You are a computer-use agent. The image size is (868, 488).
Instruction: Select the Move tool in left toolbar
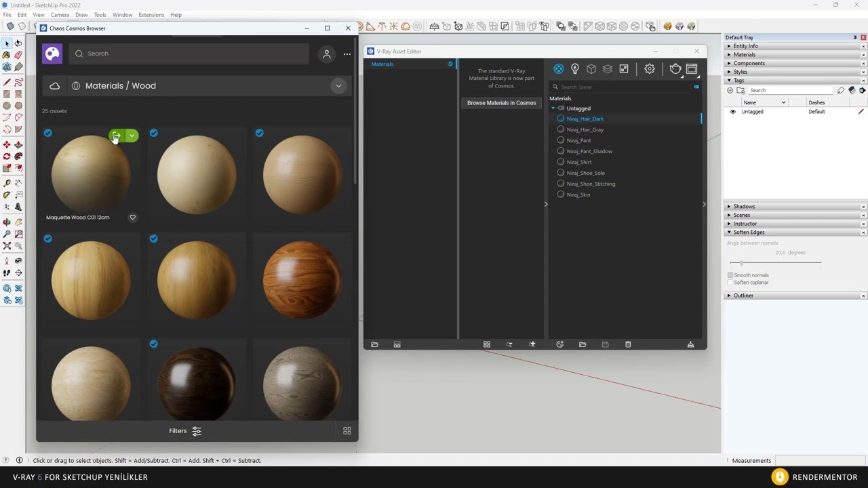click(7, 145)
